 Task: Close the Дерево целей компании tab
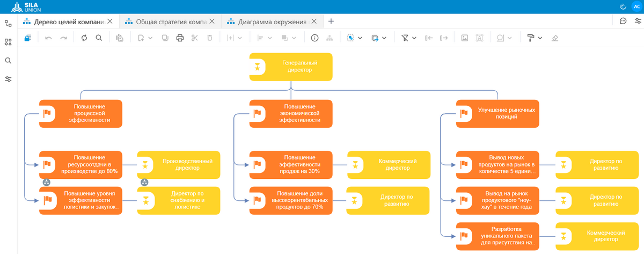coord(110,21)
